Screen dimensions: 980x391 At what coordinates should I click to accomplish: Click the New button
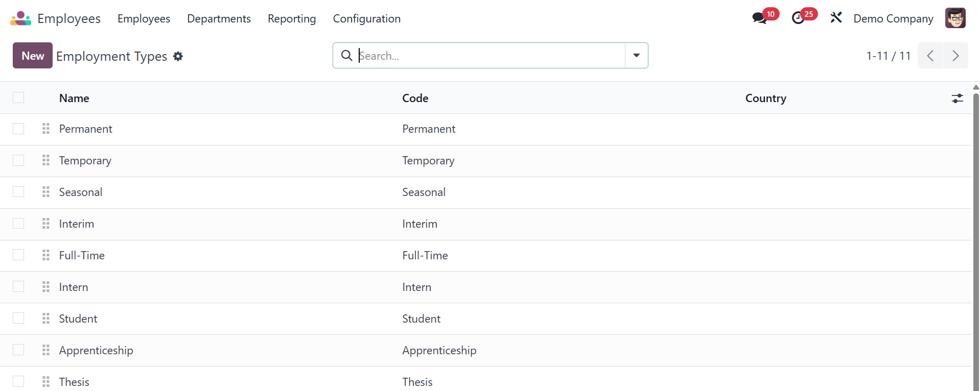(33, 56)
